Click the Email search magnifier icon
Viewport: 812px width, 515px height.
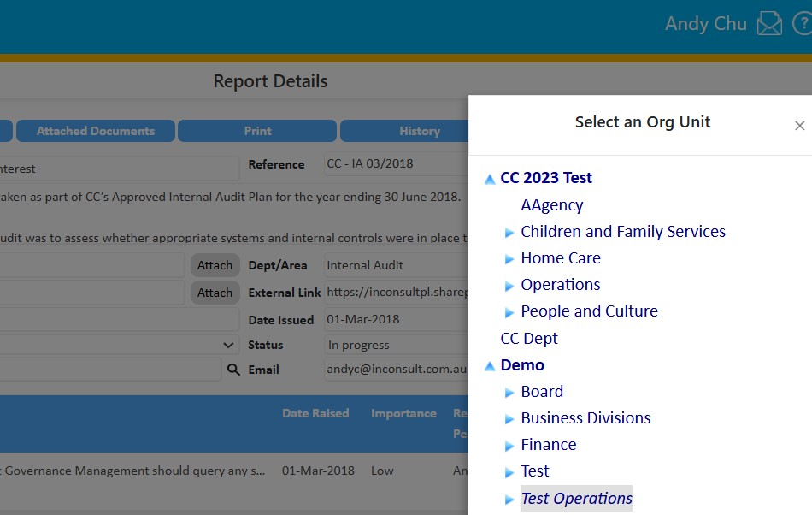pos(232,370)
